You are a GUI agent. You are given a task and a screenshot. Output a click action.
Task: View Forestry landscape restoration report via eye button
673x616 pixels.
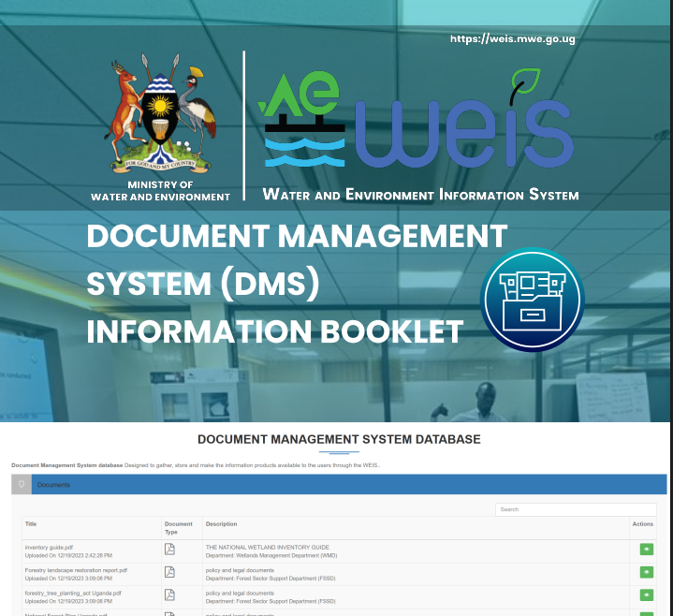tap(647, 572)
